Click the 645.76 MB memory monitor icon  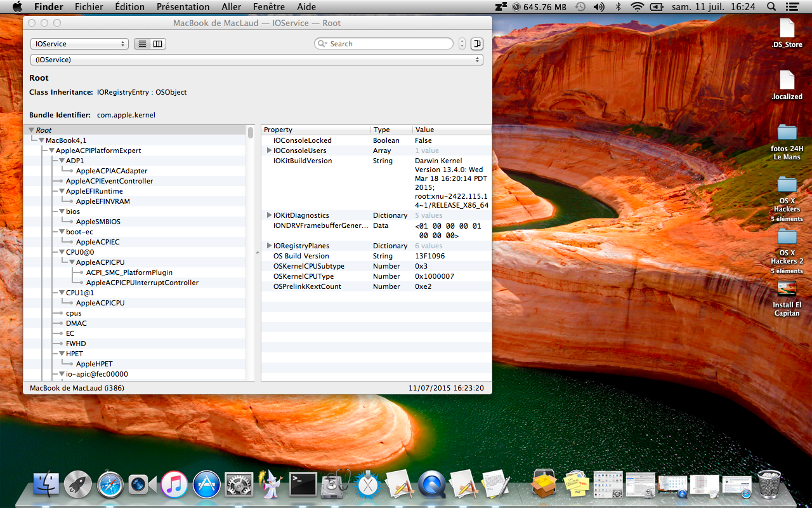(539, 7)
